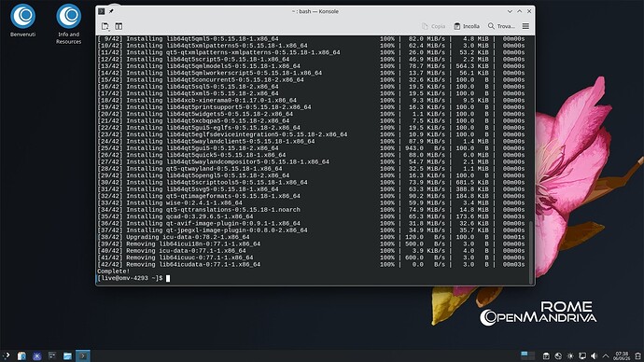
Task: Open the Konsole window menu icon in title bar
Action: pos(102,11)
